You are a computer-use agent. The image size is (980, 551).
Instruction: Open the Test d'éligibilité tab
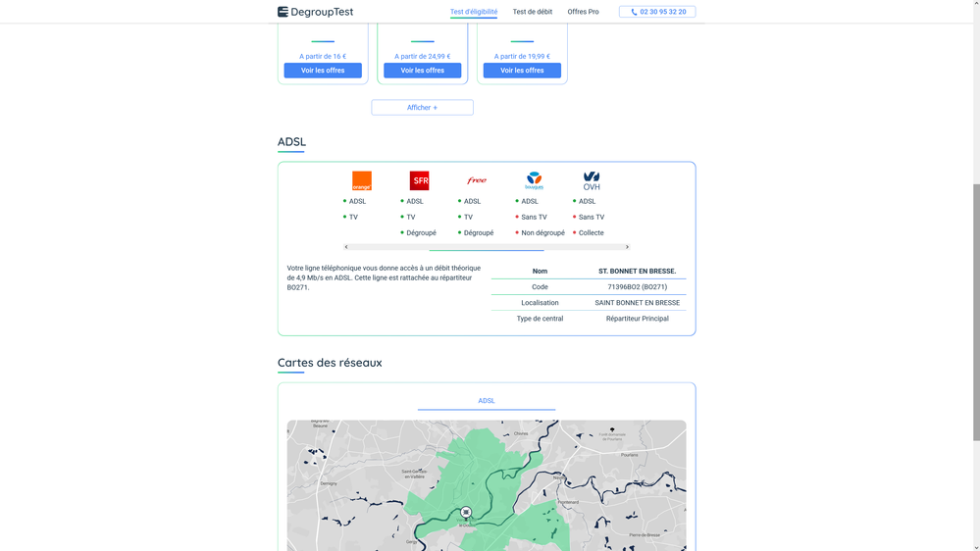474,11
